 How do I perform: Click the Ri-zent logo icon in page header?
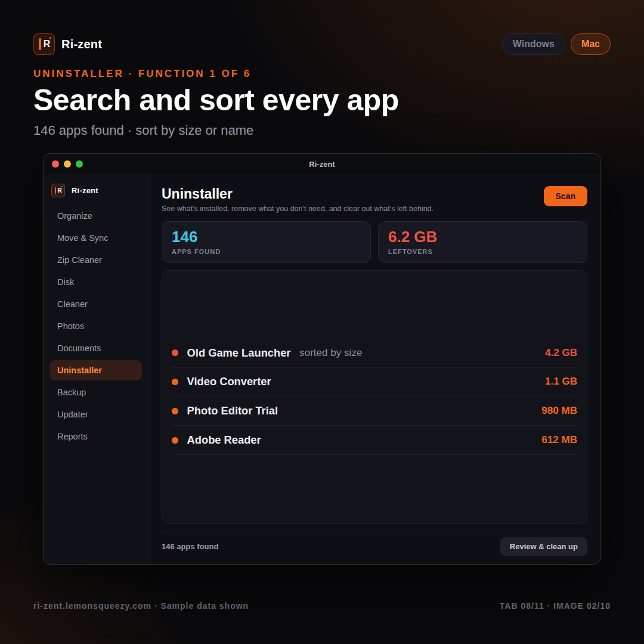click(x=44, y=44)
